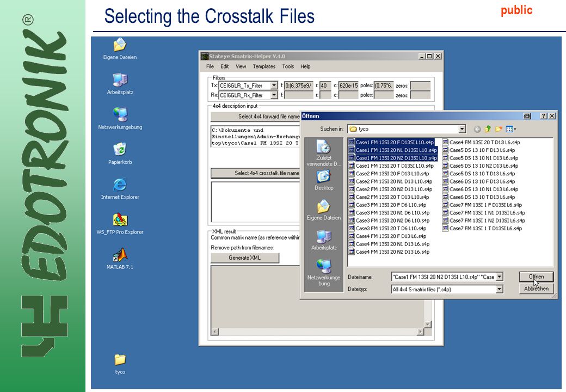Launch WS_FTP Pro Explorer desktop icon

click(120, 224)
